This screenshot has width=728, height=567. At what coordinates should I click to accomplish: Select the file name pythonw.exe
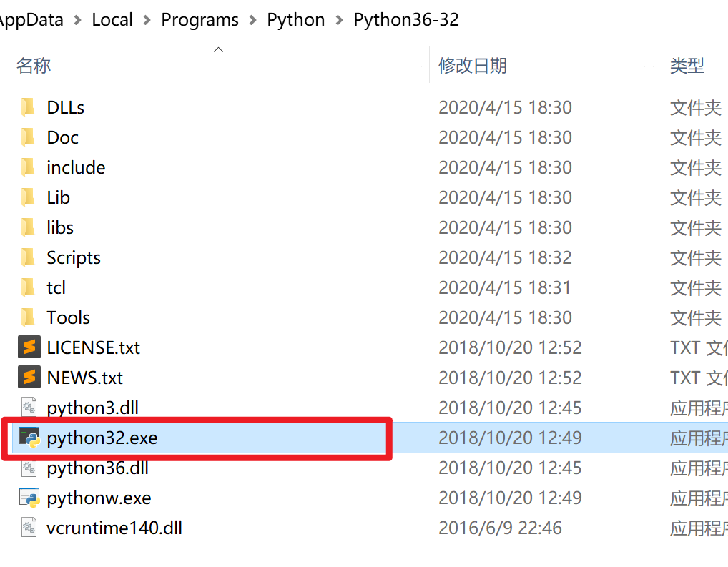99,498
